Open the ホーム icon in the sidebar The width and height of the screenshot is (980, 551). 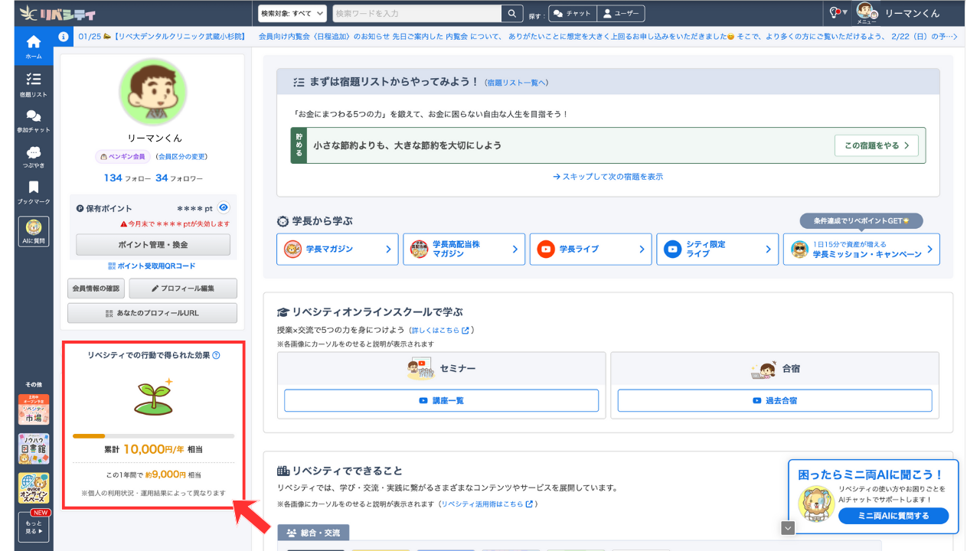point(32,46)
